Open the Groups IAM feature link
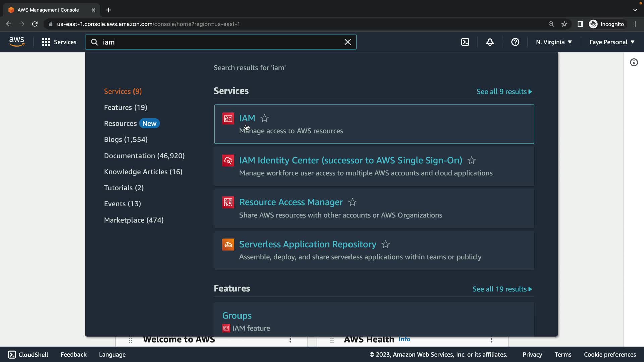This screenshot has height=362, width=644. tap(237, 316)
